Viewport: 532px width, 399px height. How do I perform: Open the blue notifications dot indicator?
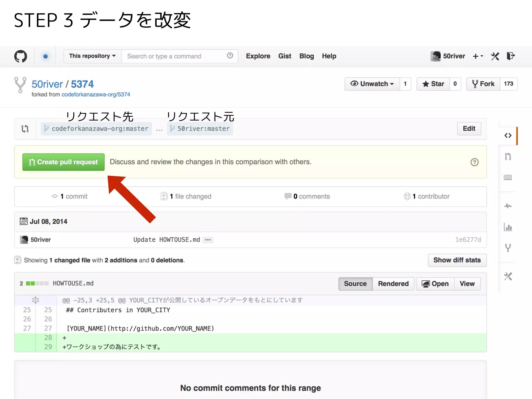[45, 56]
